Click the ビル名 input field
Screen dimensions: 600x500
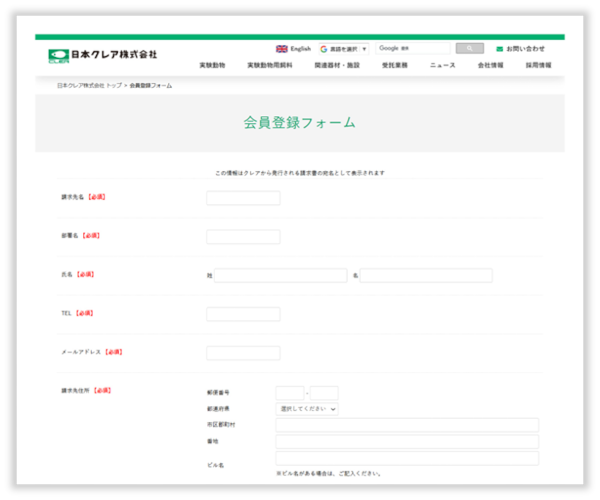click(x=407, y=458)
